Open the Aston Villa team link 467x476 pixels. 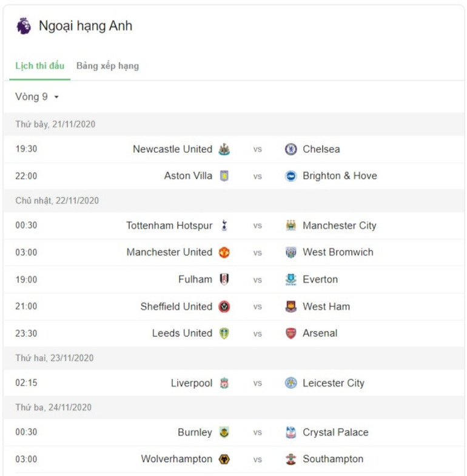click(188, 176)
